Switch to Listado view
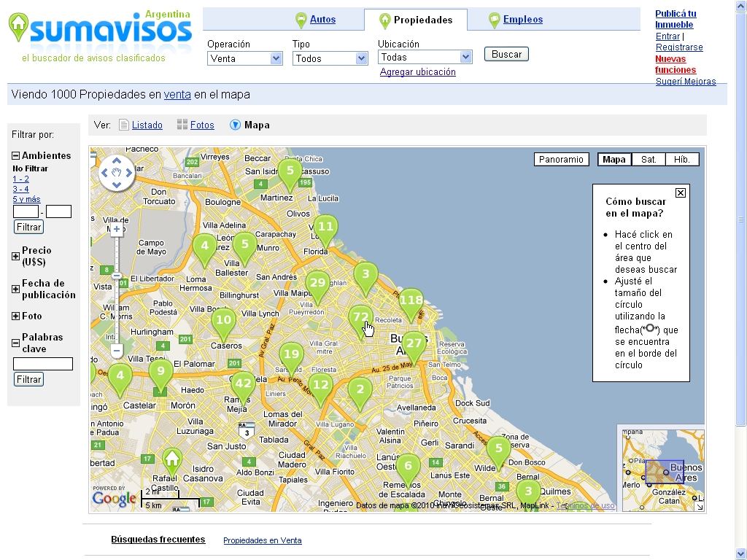 [x=147, y=125]
